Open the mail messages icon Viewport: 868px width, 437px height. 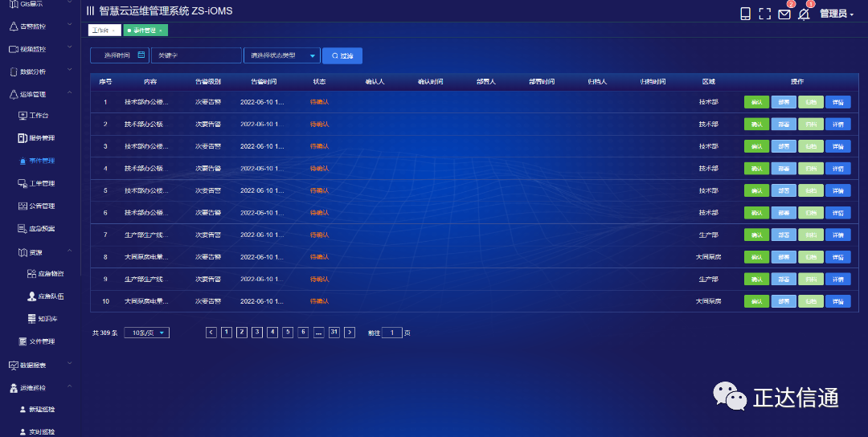point(784,14)
